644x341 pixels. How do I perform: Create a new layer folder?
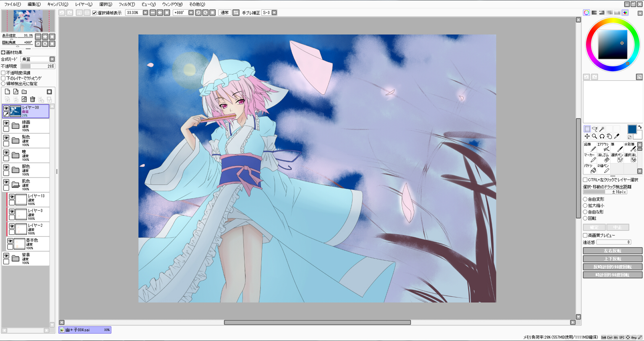pos(24,92)
